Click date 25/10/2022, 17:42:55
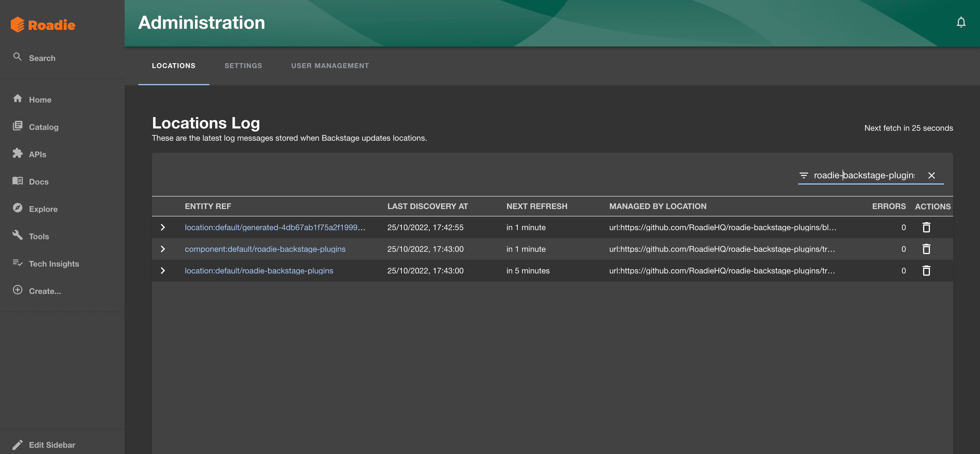This screenshot has width=980, height=454. pos(425,227)
